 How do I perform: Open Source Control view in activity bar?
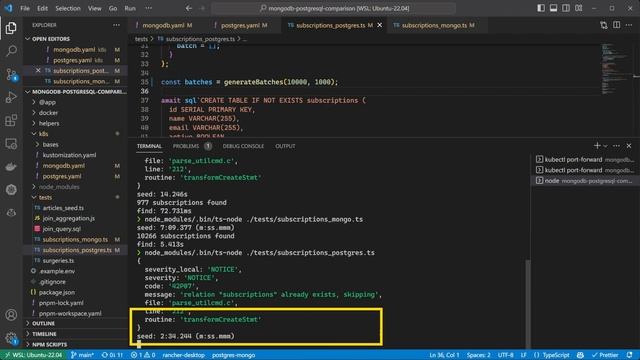pyautogui.click(x=11, y=74)
